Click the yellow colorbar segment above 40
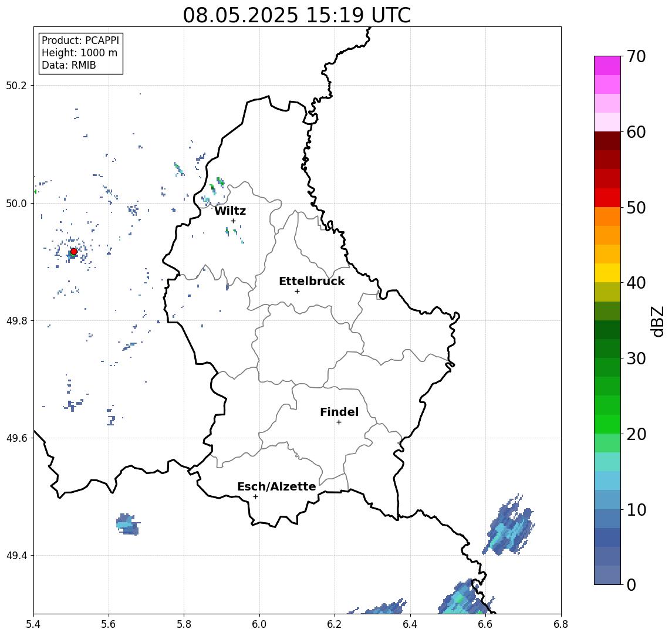This screenshot has height=636, width=672. (x=607, y=273)
